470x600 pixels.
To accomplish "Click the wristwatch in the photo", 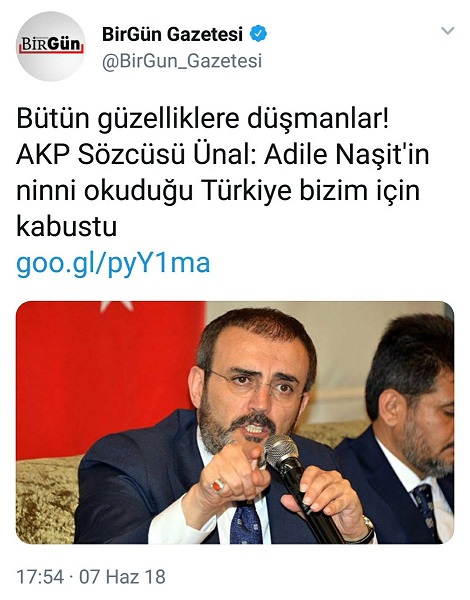I will tap(366, 531).
